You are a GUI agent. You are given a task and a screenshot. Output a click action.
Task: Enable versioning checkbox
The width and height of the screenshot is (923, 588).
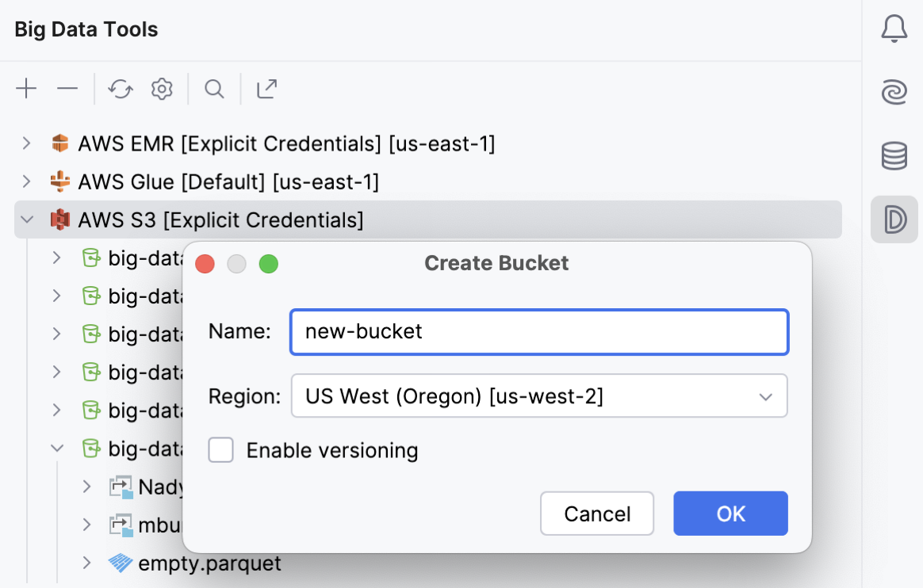coord(221,451)
